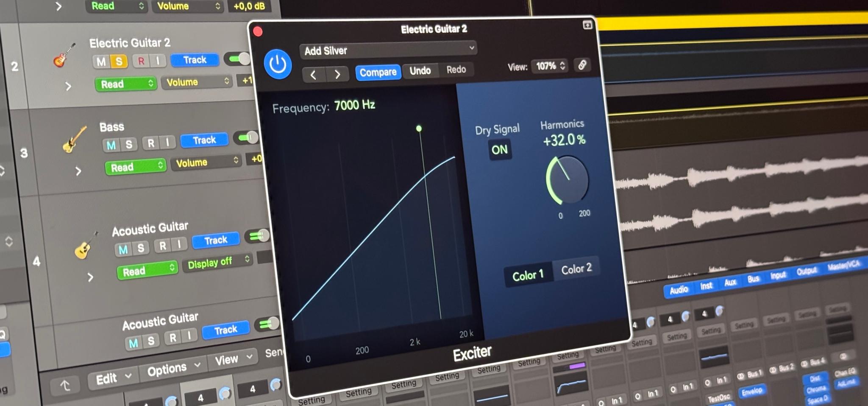Open the Read automation dropdown on Bass
The width and height of the screenshot is (868, 406).
click(135, 167)
